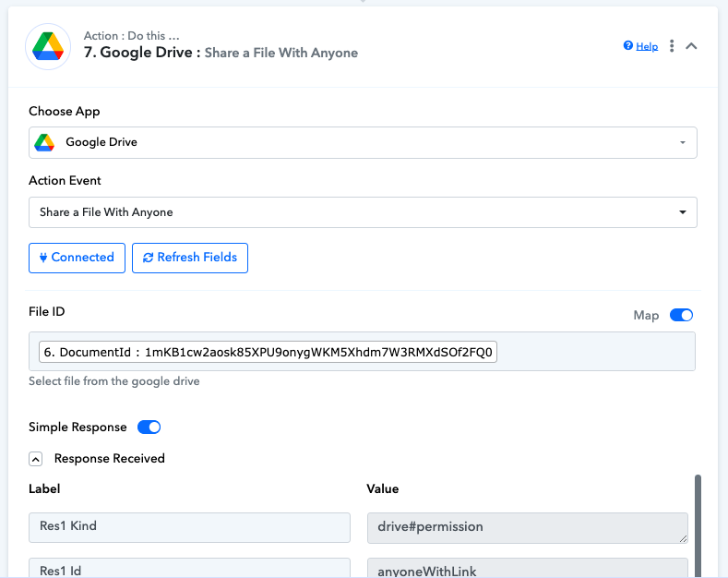Click the Google Drive icon in Choose App field
Image resolution: width=728 pixels, height=578 pixels.
(x=44, y=142)
